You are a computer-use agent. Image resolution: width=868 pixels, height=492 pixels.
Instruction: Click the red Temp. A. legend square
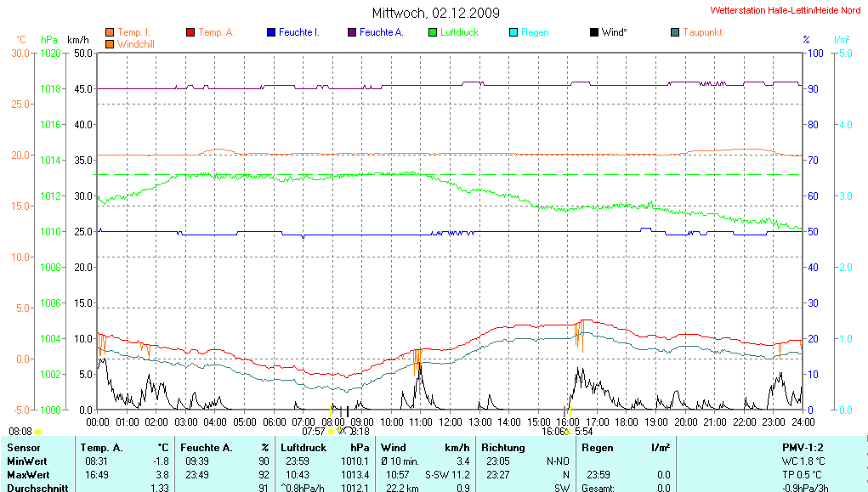coord(190,32)
